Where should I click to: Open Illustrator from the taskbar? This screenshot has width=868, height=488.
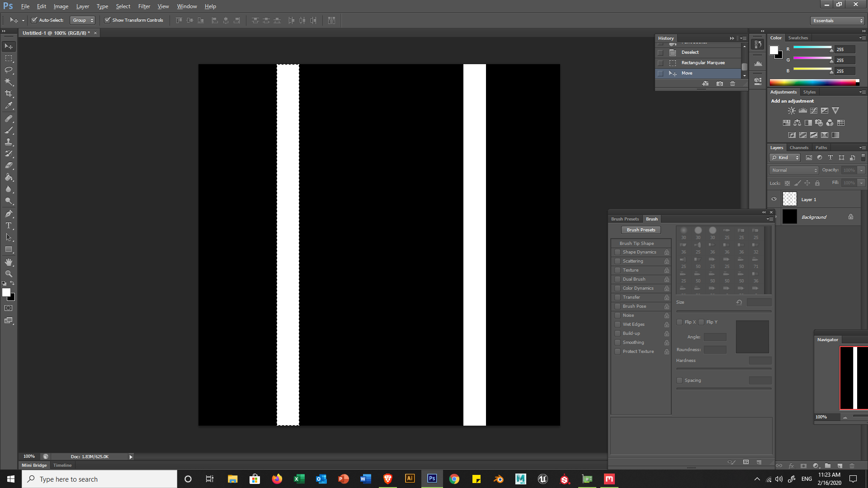[410, 479]
